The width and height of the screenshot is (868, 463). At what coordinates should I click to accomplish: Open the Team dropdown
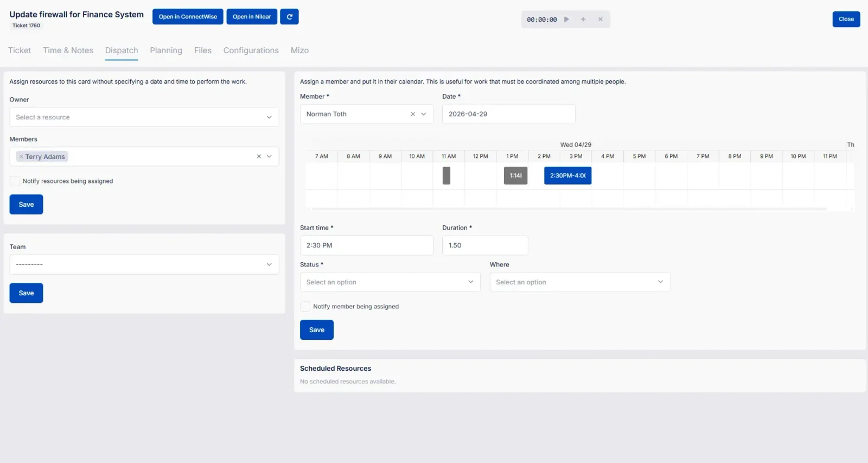click(144, 265)
